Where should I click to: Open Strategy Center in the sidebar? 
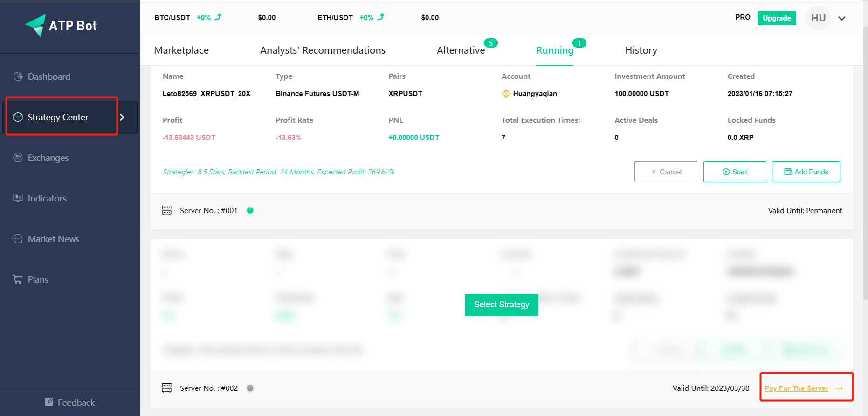58,117
